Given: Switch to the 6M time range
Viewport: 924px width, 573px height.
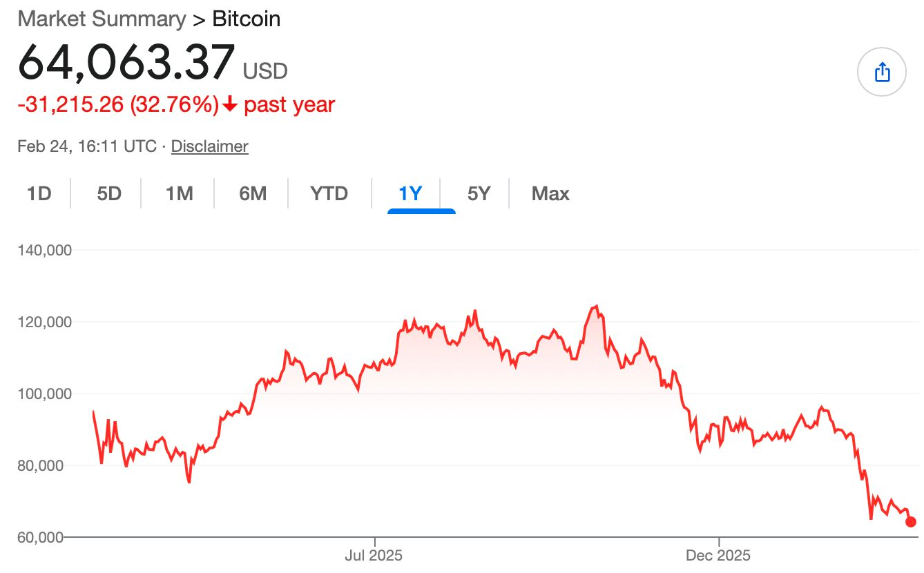Looking at the screenshot, I should 253,194.
